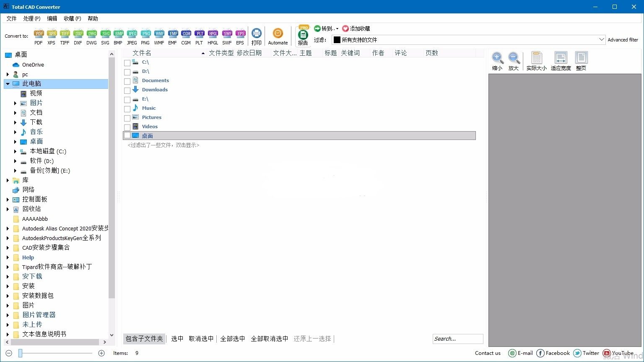Select WMF conversion icon
This screenshot has width=644, height=362.
tap(159, 36)
